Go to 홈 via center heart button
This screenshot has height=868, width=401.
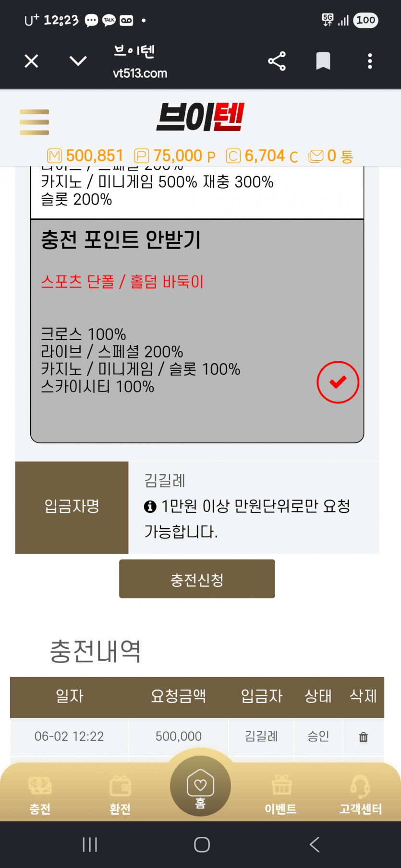[x=200, y=786]
